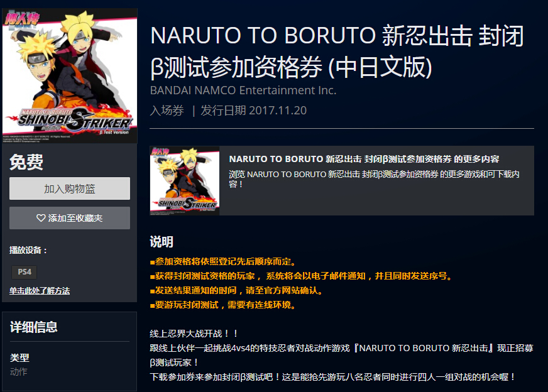Click the small 博人传 logo in the banner thumbnail
This screenshot has width=548, height=392.
pyautogui.click(x=160, y=151)
